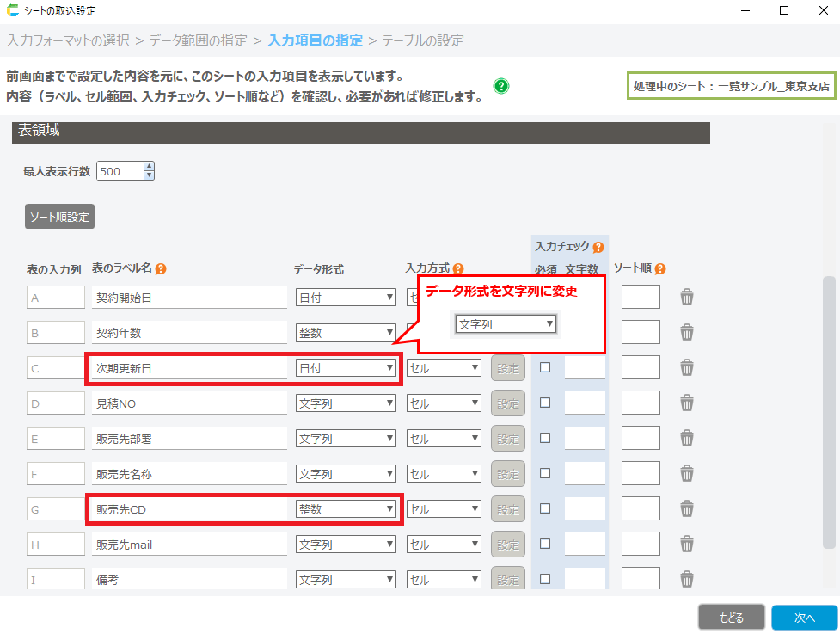This screenshot has width=840, height=640.
Task: Open data format dropdown for 次期更新日
Action: point(346,368)
